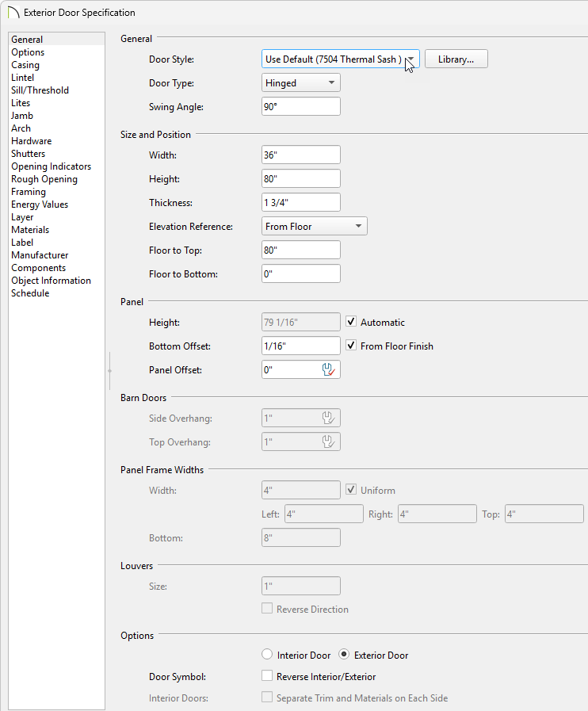Click the Library... button

coord(456,59)
